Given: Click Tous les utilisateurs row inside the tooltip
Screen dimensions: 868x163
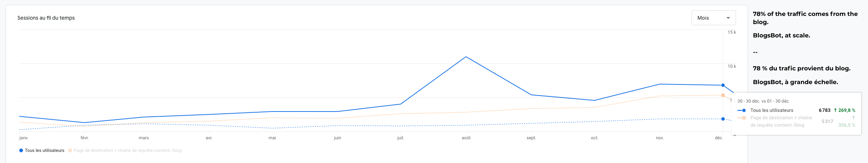Looking at the screenshot, I should pyautogui.click(x=796, y=110).
